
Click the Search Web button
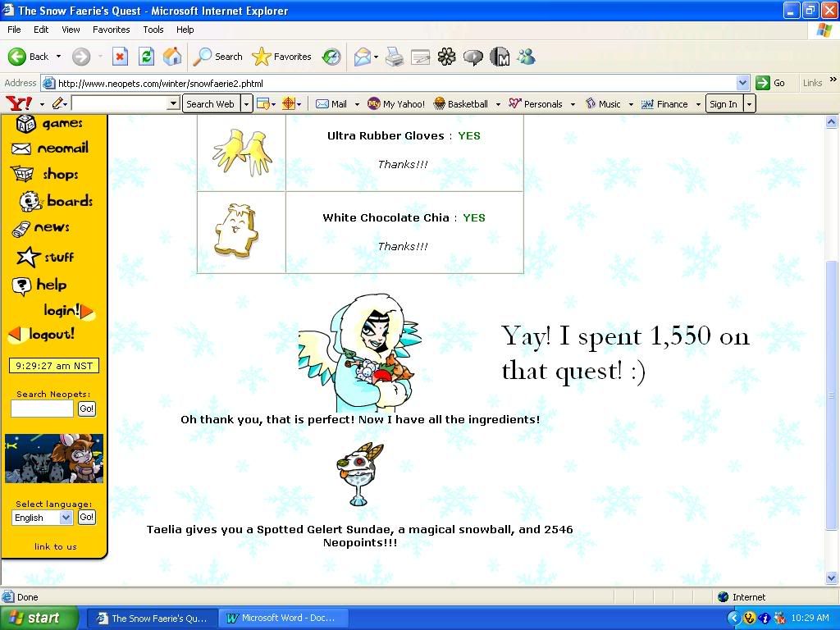coord(211,104)
